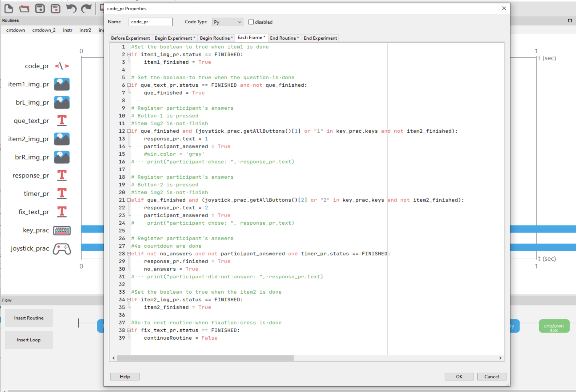Click the Name input field
This screenshot has width=576, height=392.
tap(150, 22)
